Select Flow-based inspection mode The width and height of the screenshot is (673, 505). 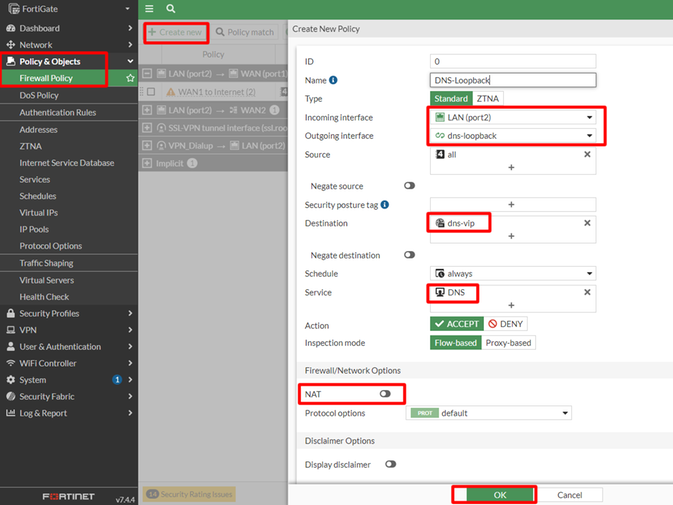[455, 343]
